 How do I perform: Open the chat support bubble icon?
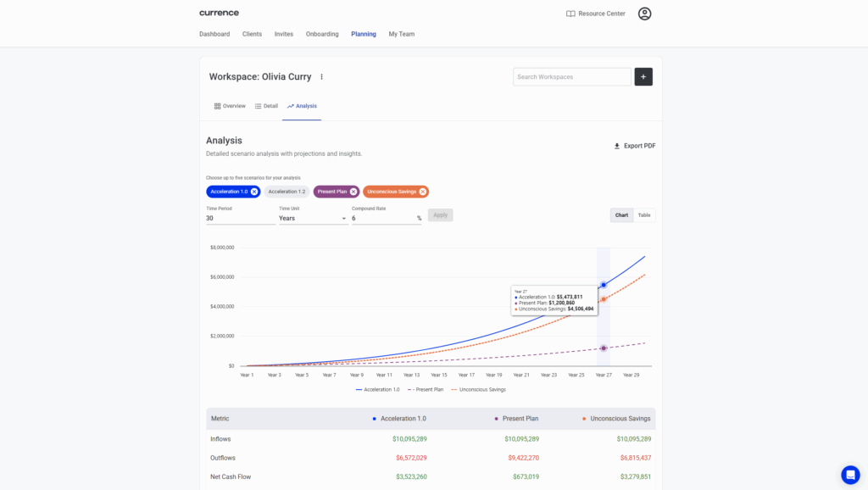coord(849,475)
